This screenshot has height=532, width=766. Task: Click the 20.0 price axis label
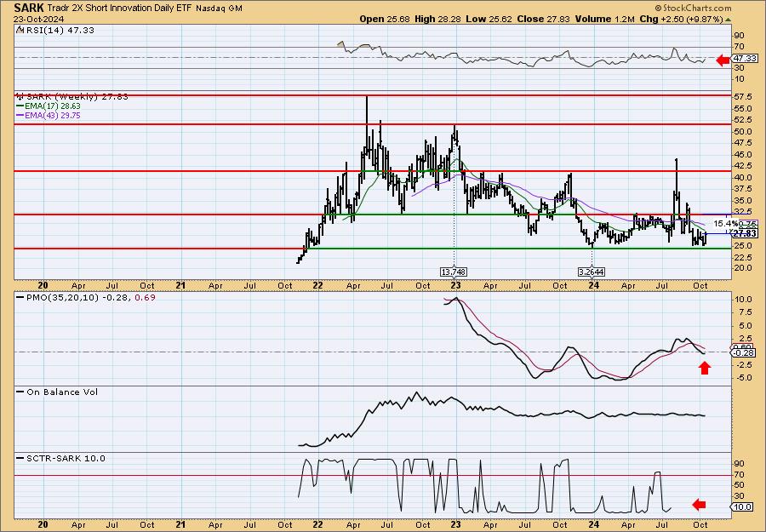[742, 268]
